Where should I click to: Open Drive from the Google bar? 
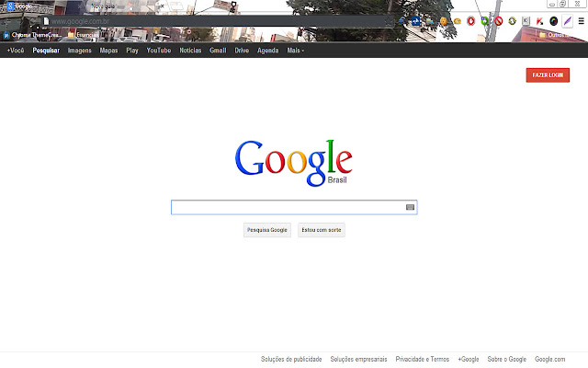click(x=242, y=51)
